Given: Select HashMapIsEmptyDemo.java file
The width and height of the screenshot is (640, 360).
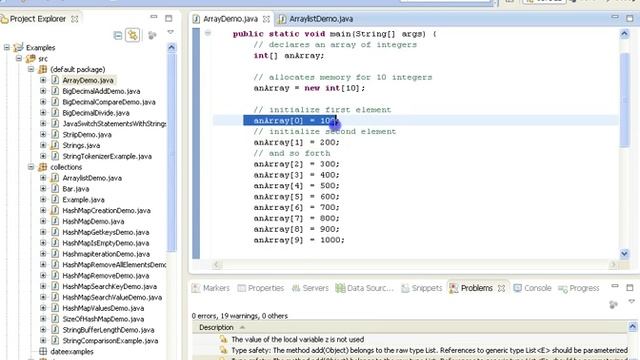Looking at the screenshot, I should (x=105, y=243).
